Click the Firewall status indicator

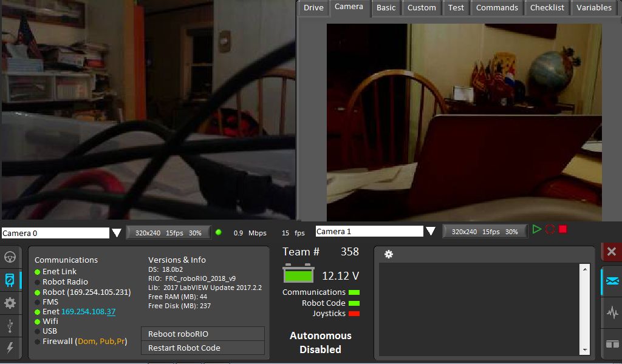click(37, 342)
